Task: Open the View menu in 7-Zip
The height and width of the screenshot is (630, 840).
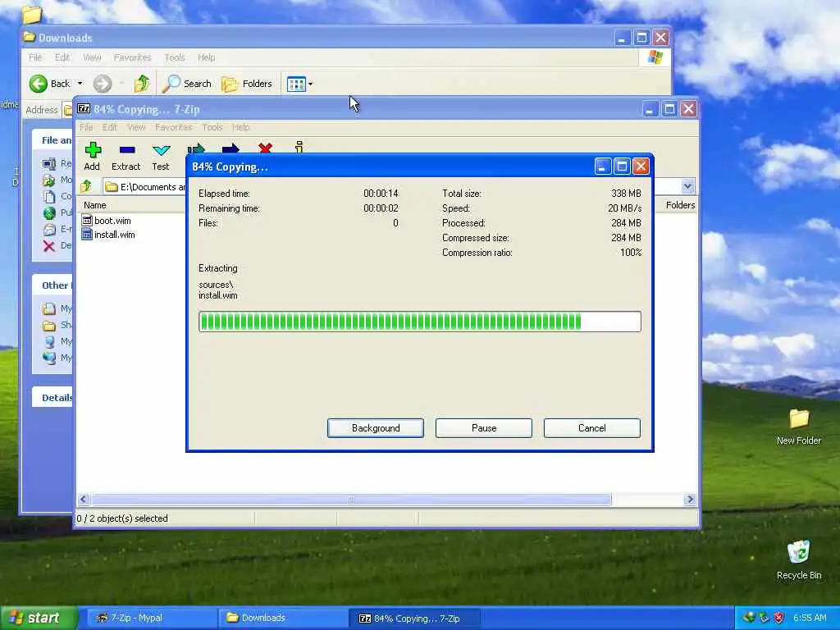Action: 136,127
